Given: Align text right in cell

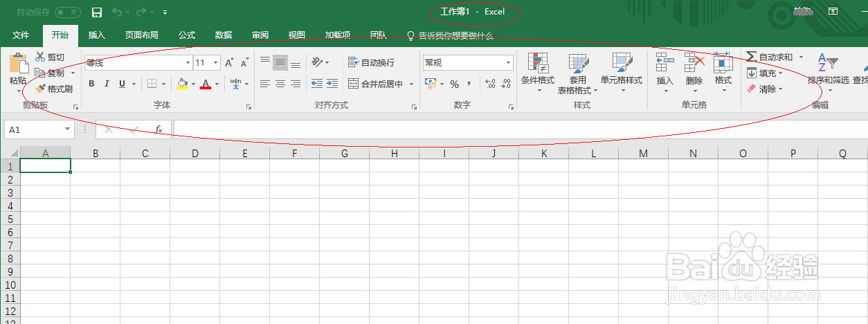Looking at the screenshot, I should tap(296, 84).
